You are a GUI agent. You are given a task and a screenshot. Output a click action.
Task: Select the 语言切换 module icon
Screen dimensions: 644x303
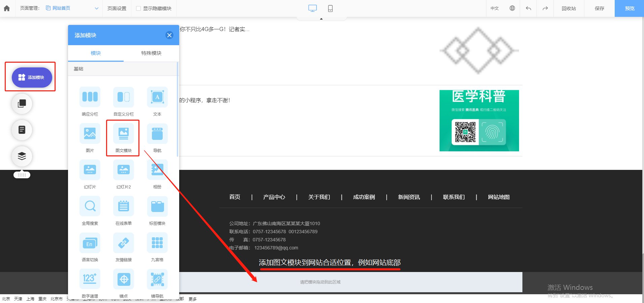click(90, 243)
